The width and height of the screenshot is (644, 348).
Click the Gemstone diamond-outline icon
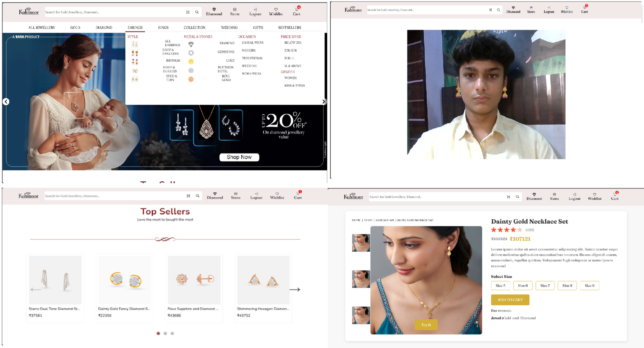190,52
